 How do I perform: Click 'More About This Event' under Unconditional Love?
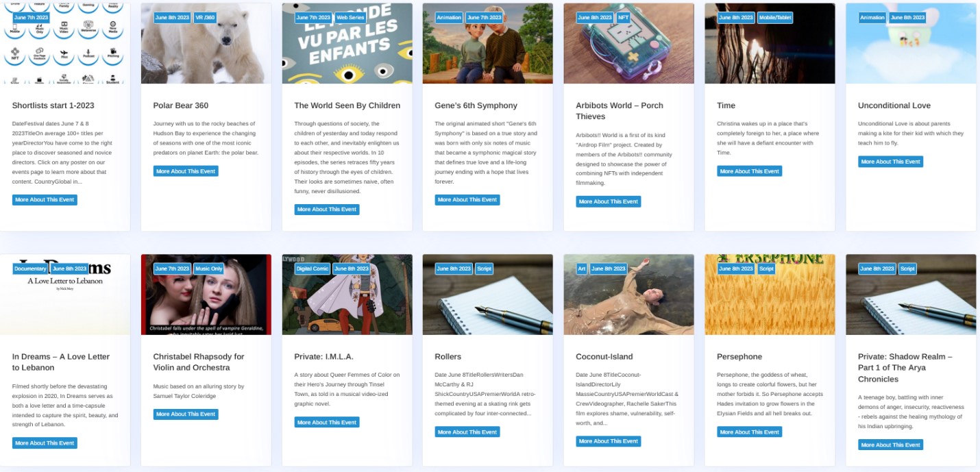click(x=891, y=162)
